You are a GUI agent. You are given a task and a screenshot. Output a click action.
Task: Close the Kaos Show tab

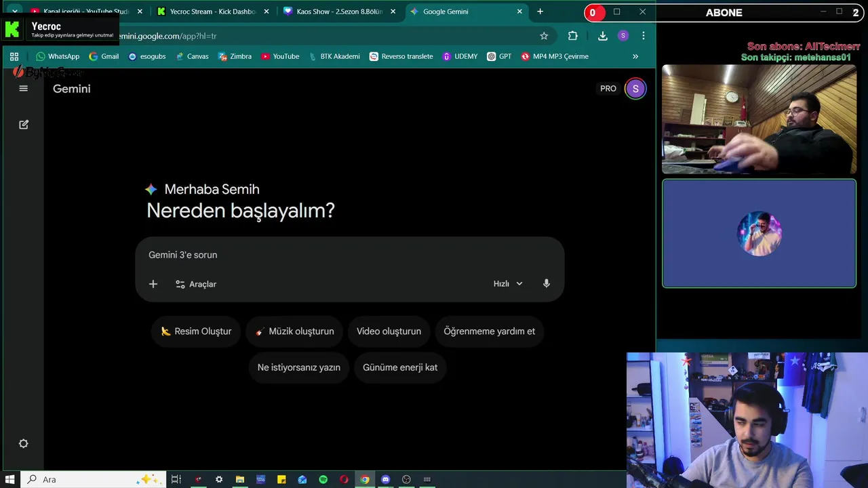coord(393,12)
